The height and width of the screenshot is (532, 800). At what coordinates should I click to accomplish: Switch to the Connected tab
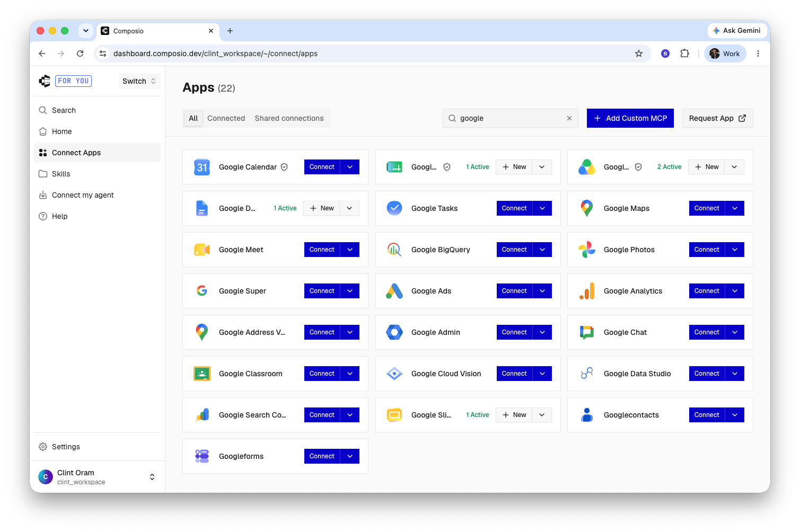click(x=226, y=118)
